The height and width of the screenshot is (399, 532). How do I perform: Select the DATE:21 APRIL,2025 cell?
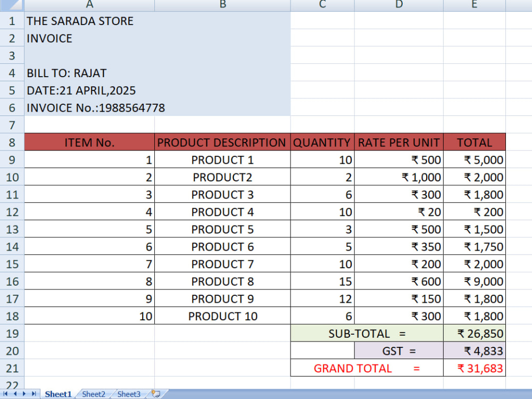[89, 90]
